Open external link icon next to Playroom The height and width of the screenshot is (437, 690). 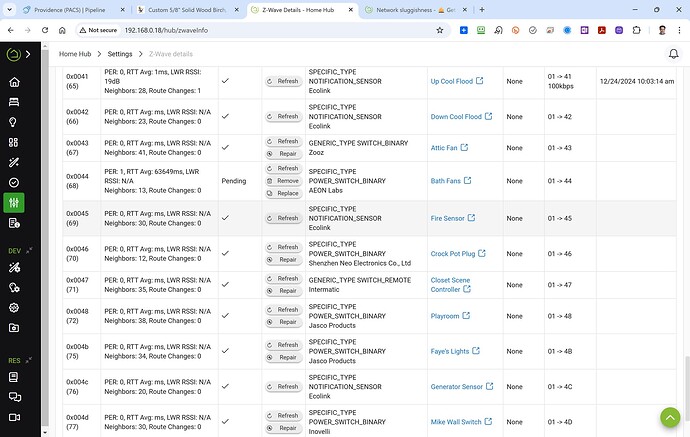tap(466, 316)
